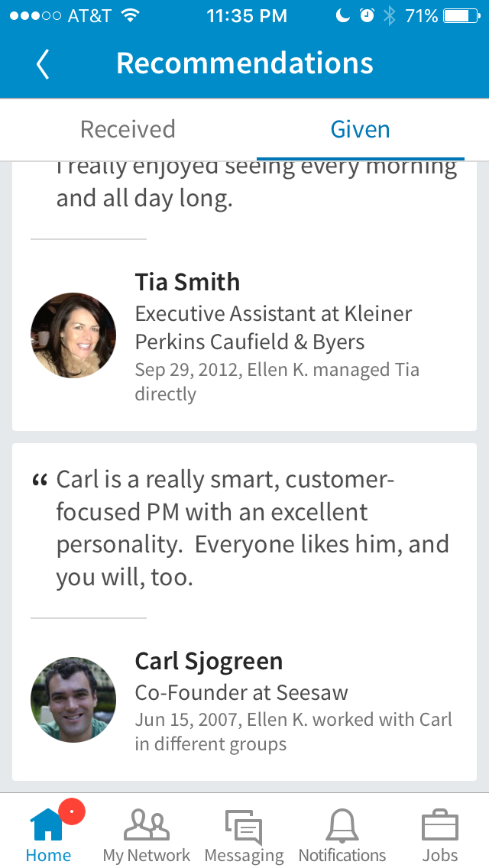Tap Tia Smith's profile photo
Viewport: 489px width, 868px height.
[73, 335]
